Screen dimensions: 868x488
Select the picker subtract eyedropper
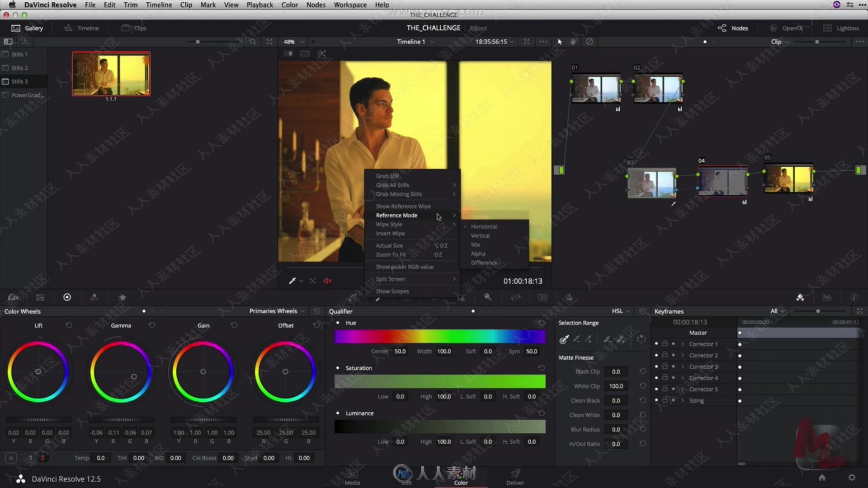576,339
